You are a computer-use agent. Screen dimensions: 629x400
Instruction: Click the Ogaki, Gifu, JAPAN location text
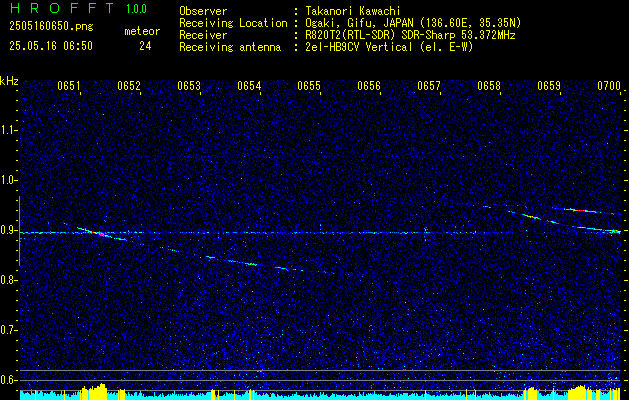click(413, 23)
